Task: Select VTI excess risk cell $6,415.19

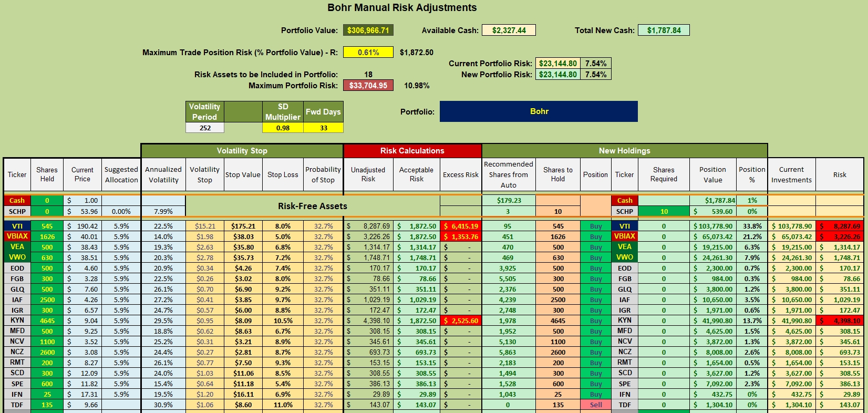Action: click(x=461, y=226)
